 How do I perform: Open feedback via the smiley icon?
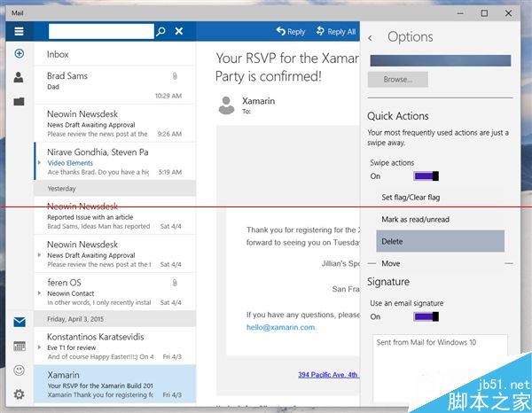[19, 370]
